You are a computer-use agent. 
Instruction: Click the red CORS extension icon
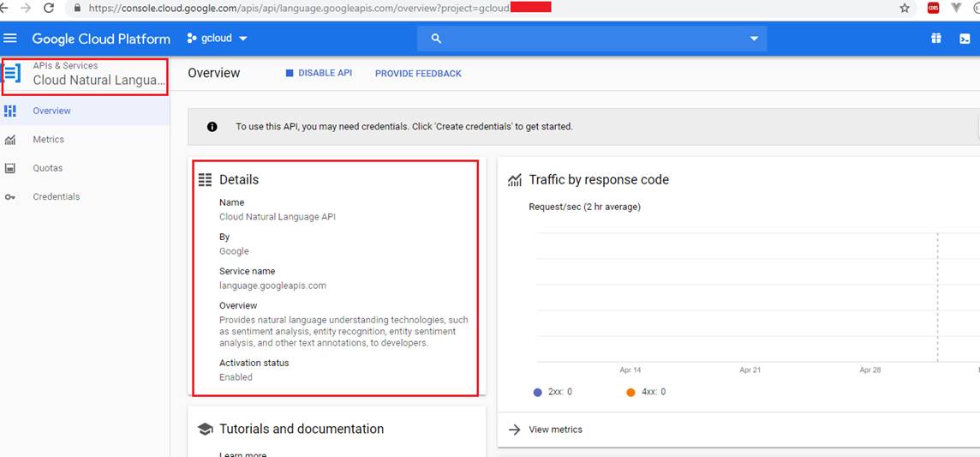[x=933, y=8]
